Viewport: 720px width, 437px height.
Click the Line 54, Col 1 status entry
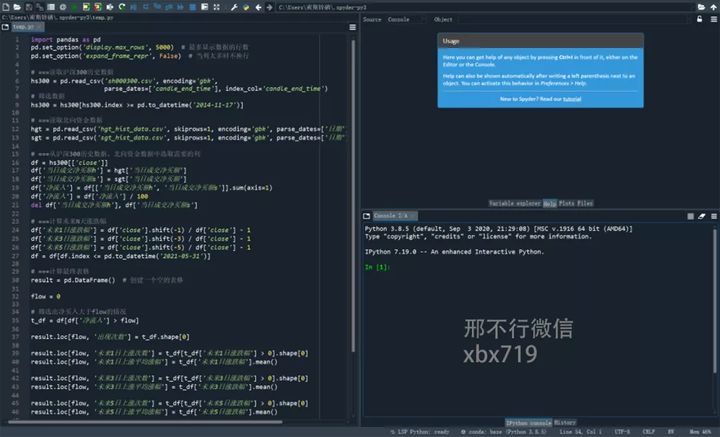[x=580, y=432]
